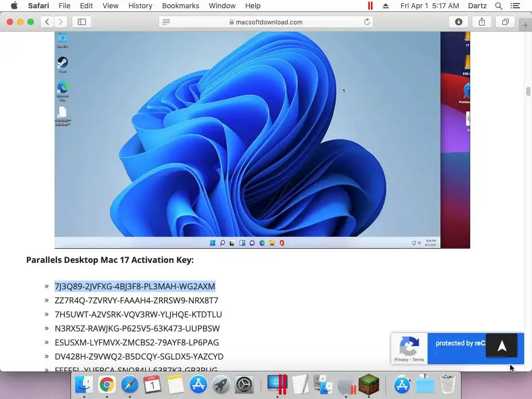Click the Apple with Parallels bars Dock icon
Viewport: 532px width, 399px height.
(x=346, y=385)
